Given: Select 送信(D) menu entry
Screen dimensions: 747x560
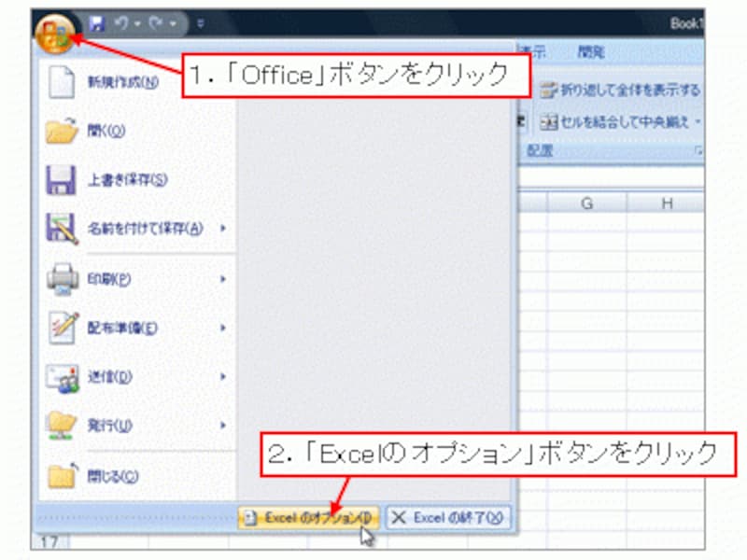Looking at the screenshot, I should [110, 377].
